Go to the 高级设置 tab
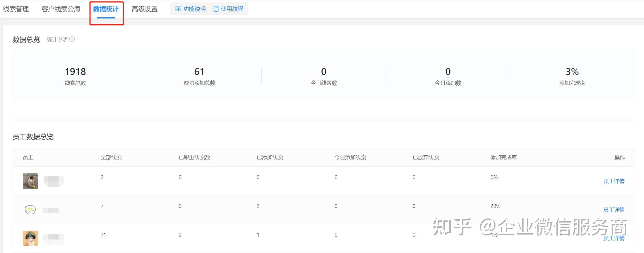This screenshot has width=644, height=253. pos(145,9)
